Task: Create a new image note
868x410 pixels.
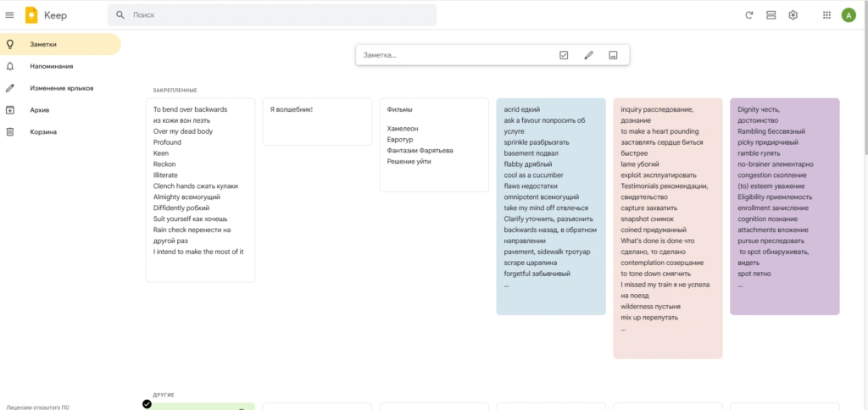Action: click(x=613, y=55)
